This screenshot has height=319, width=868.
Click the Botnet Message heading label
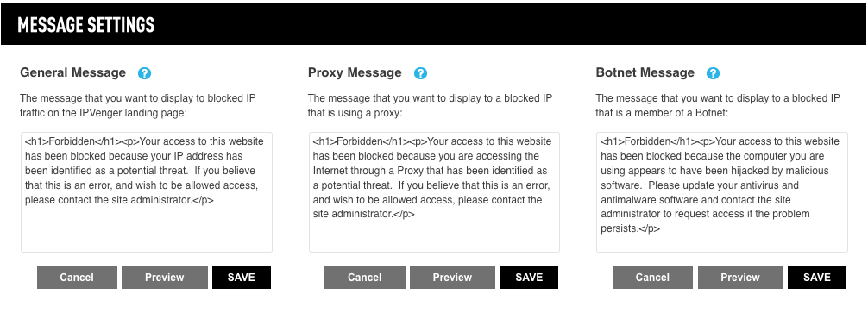pyautogui.click(x=645, y=73)
